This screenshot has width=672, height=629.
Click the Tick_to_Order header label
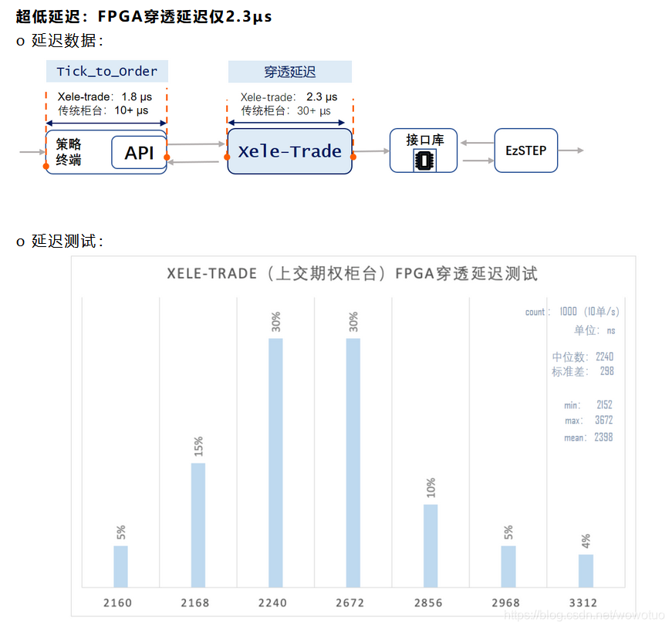tap(107, 71)
